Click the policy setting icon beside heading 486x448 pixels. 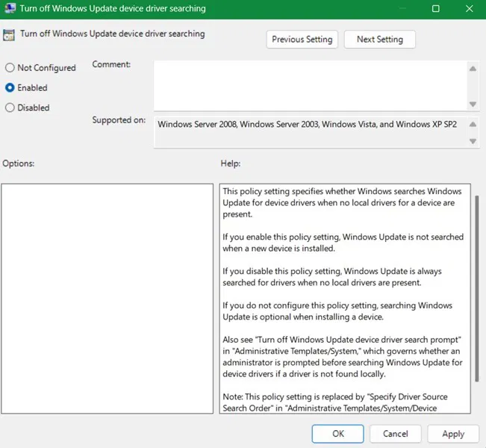coord(9,35)
